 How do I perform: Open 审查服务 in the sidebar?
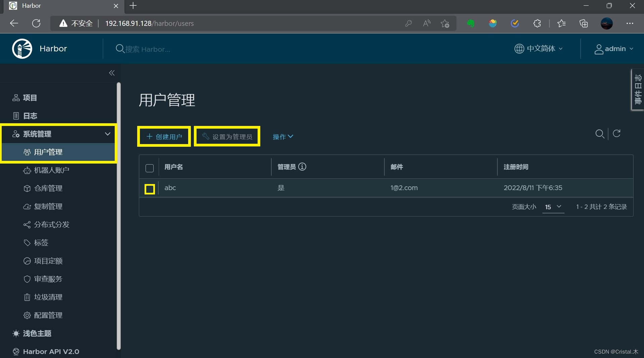pyautogui.click(x=43, y=279)
